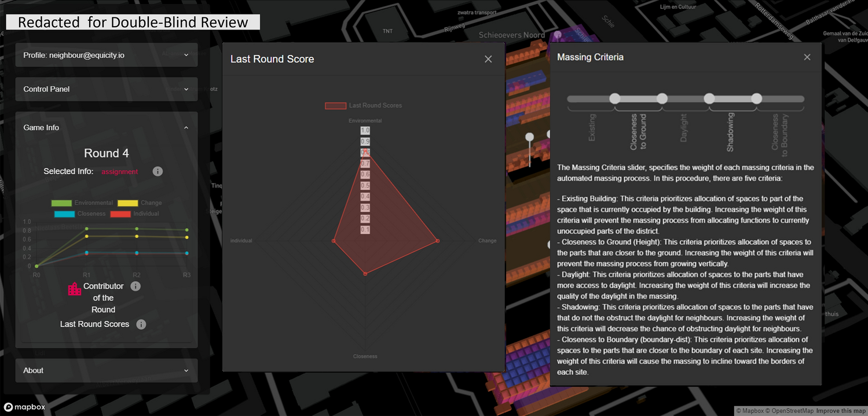Toggle the Environmental legend in Game Info chart
This screenshot has height=416, width=868.
[x=82, y=203]
